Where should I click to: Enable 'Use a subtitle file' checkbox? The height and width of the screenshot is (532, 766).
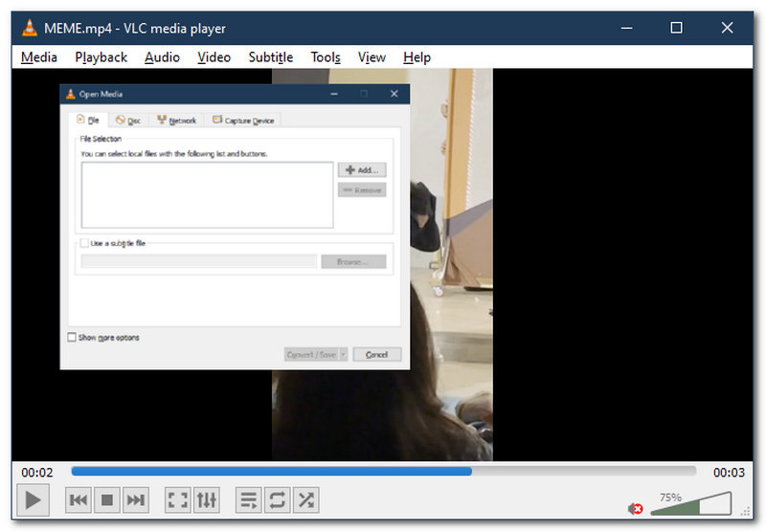point(85,243)
